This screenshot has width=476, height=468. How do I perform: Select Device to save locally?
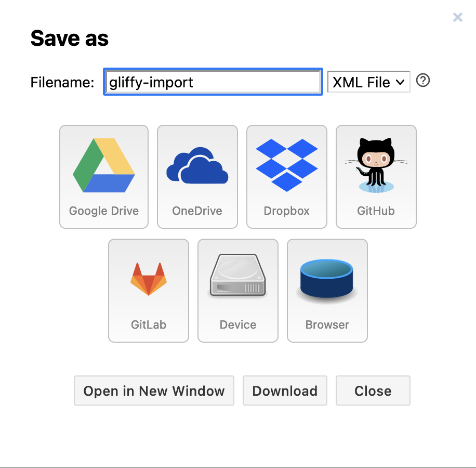[237, 290]
